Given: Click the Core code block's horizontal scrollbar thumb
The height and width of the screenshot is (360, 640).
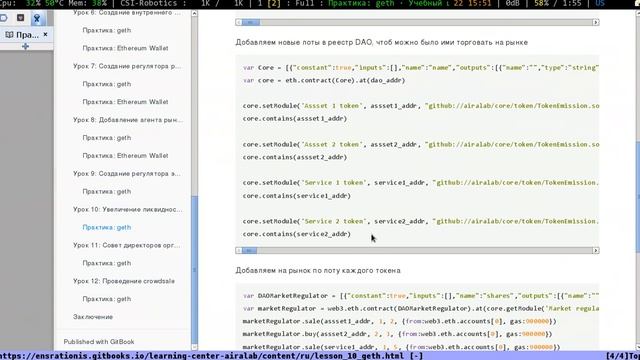Looking at the screenshot, I should pos(249,250).
